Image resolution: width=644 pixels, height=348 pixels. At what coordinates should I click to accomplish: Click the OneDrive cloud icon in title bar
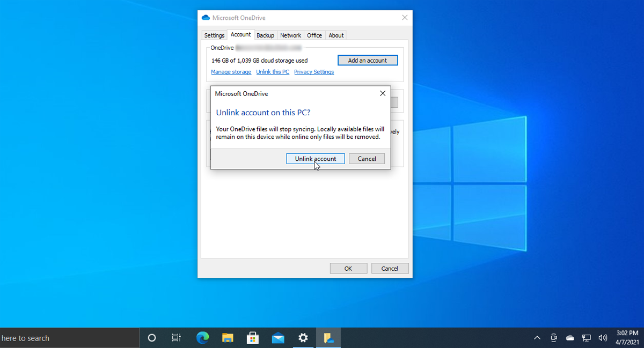(206, 18)
